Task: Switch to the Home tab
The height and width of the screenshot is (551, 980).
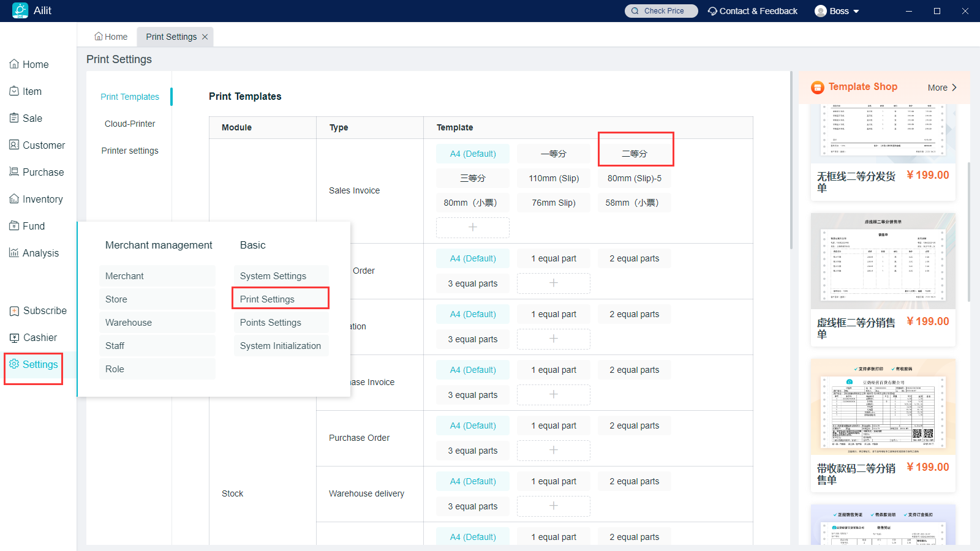Action: [x=111, y=37]
